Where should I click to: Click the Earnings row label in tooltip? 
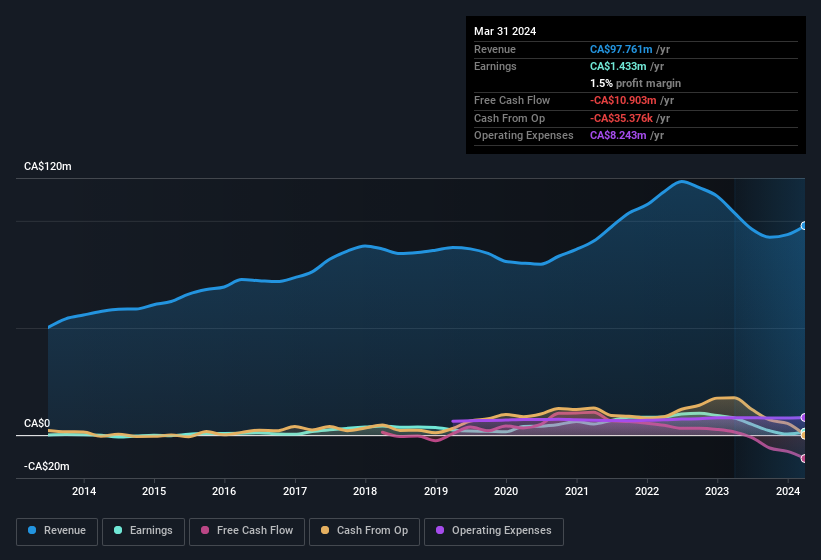click(x=495, y=66)
